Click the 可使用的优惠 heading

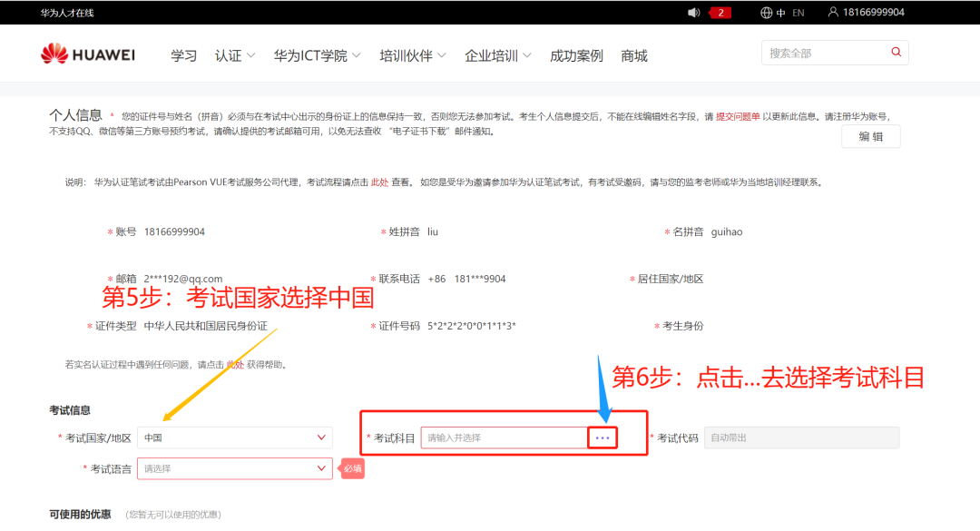[80, 514]
